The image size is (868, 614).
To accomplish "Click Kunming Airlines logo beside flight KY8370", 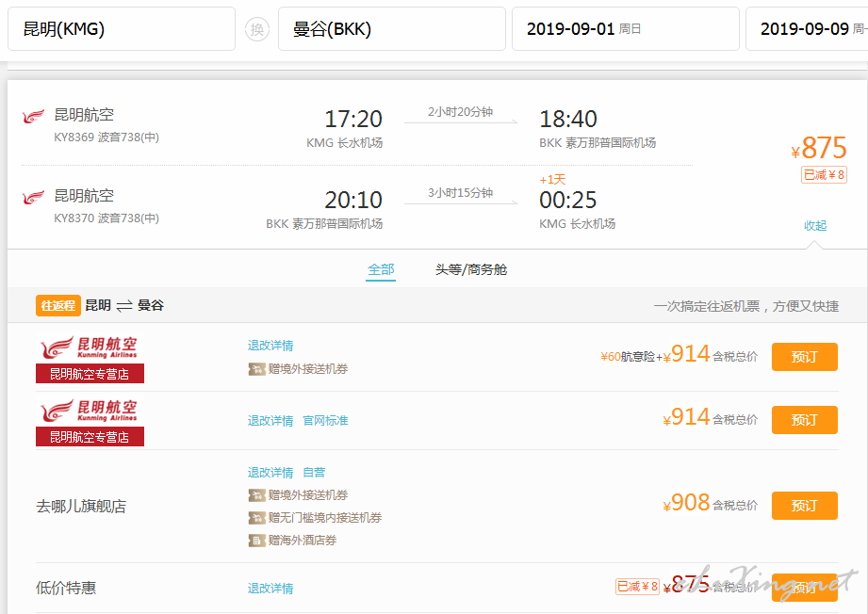I will 33,197.
